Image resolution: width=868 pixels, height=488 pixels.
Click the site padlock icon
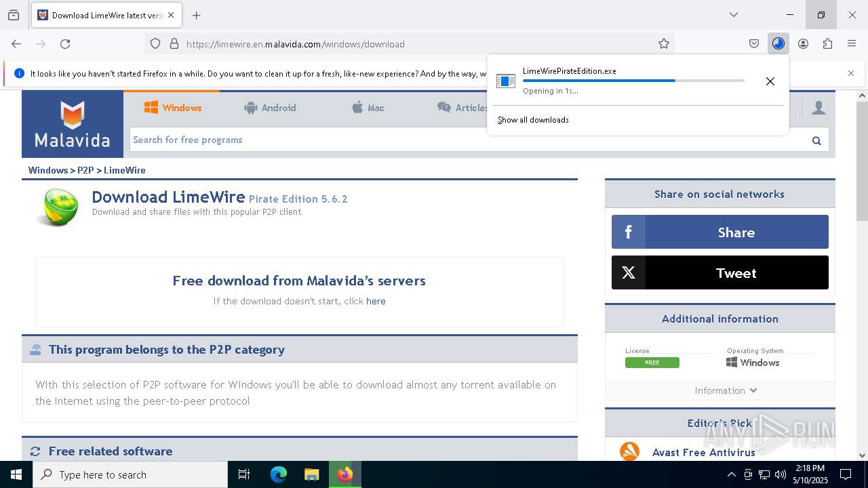click(x=174, y=44)
